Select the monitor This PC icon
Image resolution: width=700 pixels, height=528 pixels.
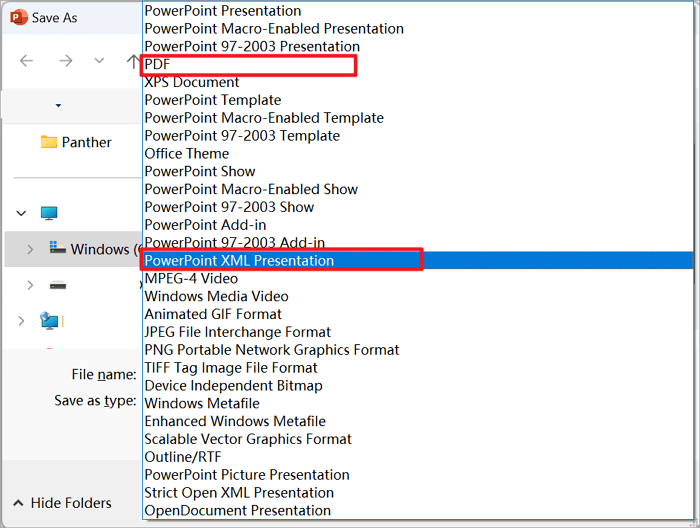coord(49,213)
